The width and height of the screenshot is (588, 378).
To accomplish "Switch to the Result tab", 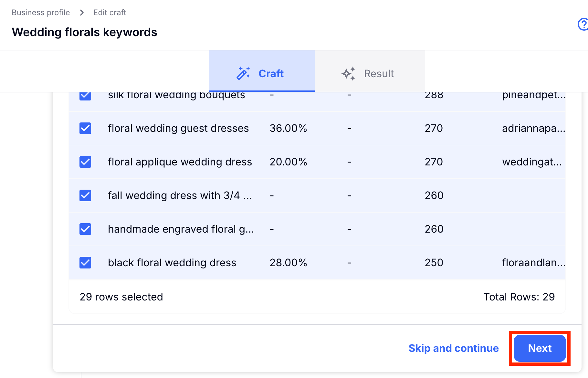I will tap(370, 73).
